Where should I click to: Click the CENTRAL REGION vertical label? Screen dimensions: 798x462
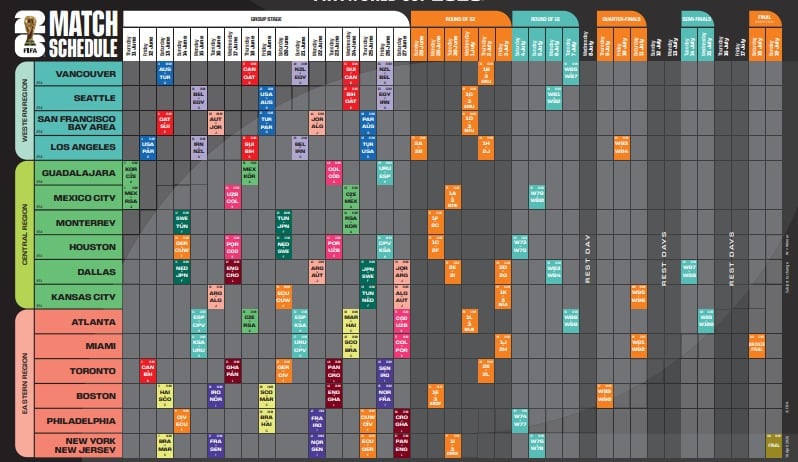click(x=24, y=235)
